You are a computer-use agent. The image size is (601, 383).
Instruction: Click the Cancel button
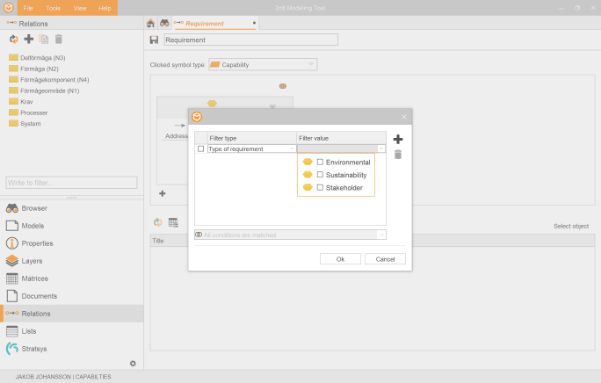[385, 259]
